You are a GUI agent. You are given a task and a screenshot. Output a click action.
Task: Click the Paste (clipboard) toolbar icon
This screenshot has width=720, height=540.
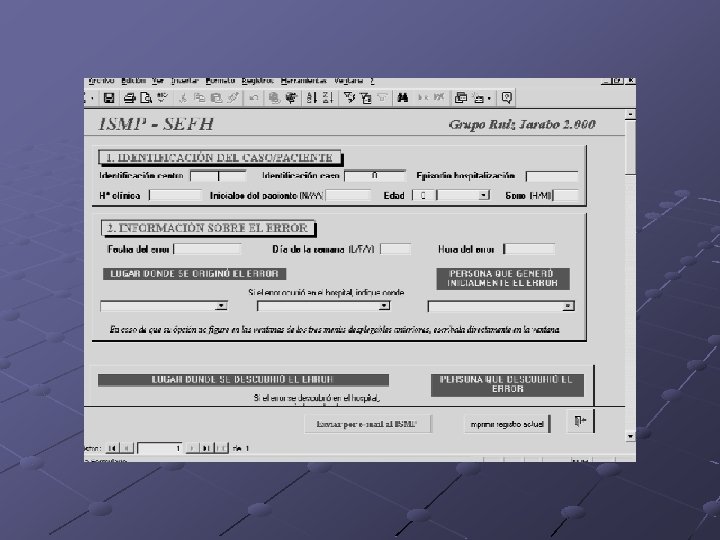click(x=216, y=98)
